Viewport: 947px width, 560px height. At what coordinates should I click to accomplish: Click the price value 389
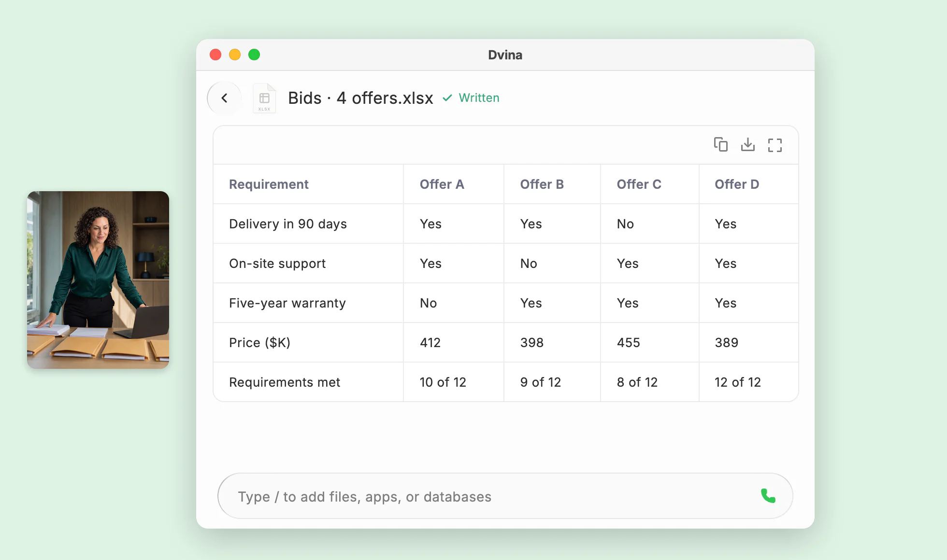coord(727,343)
